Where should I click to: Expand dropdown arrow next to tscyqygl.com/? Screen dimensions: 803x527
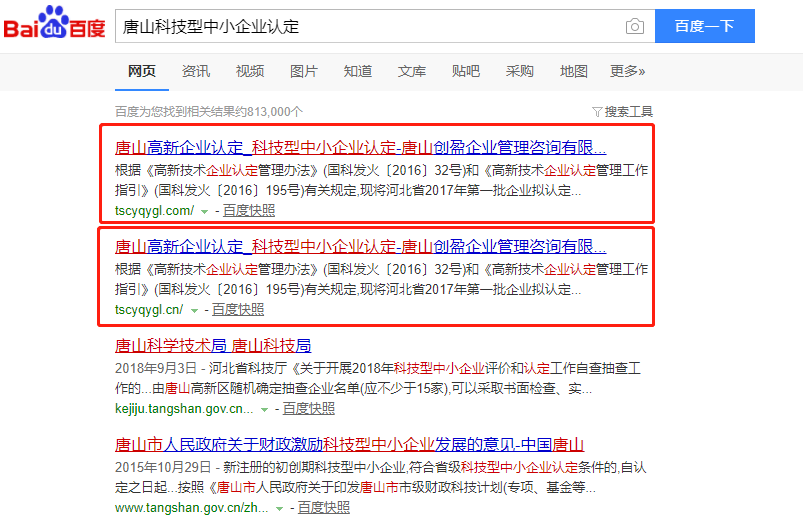pos(204,211)
